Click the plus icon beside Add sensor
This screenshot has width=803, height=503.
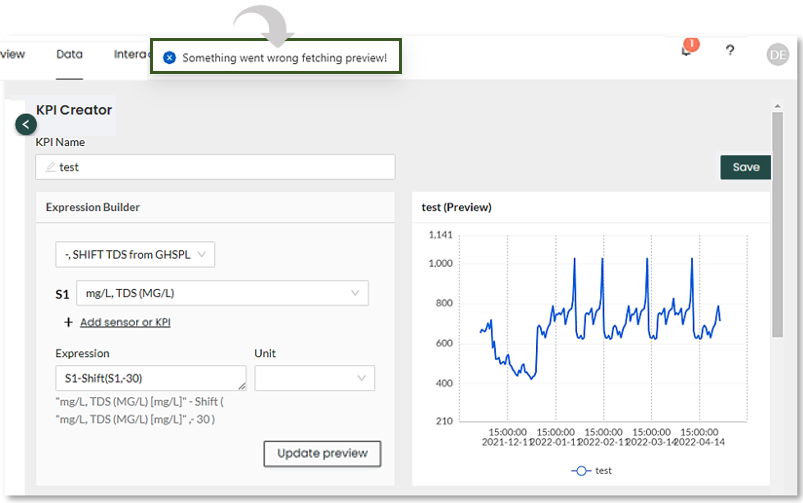pos(68,322)
